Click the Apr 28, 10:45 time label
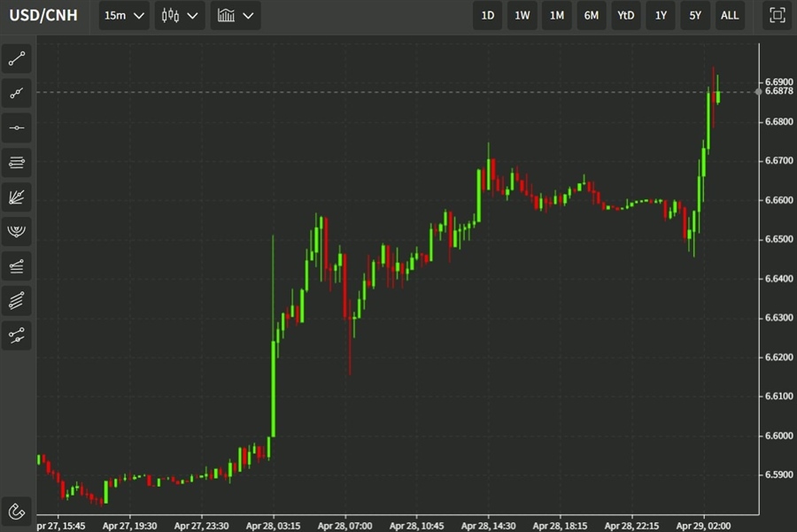Image resolution: width=797 pixels, height=532 pixels. [x=416, y=526]
